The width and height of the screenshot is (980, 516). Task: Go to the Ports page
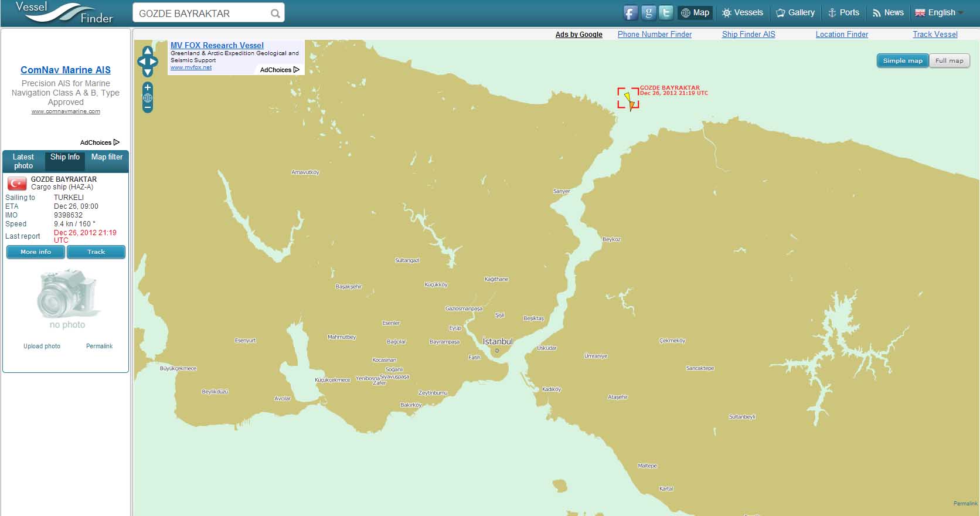843,13
